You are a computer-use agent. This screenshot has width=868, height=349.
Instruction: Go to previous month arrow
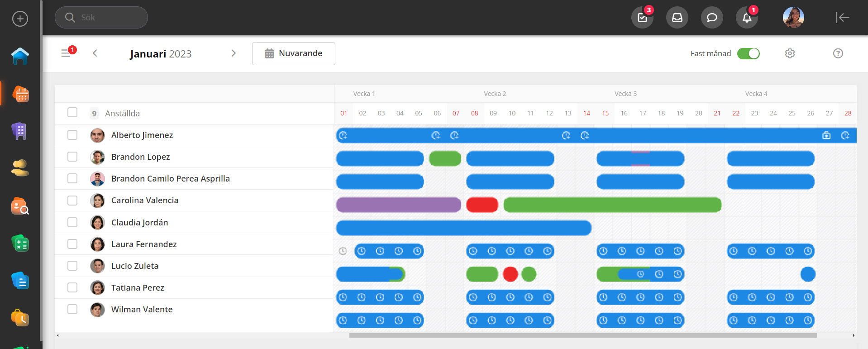click(x=95, y=53)
